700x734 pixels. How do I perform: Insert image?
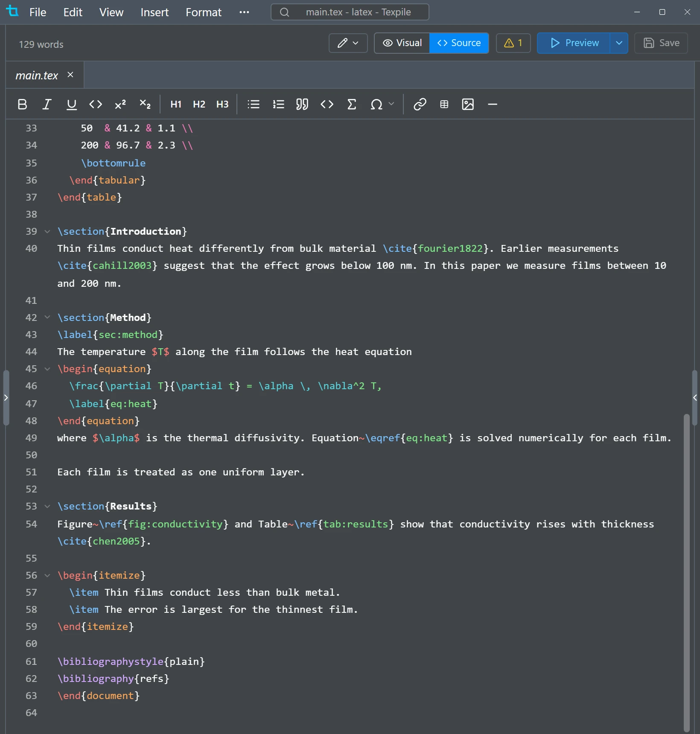click(x=468, y=104)
